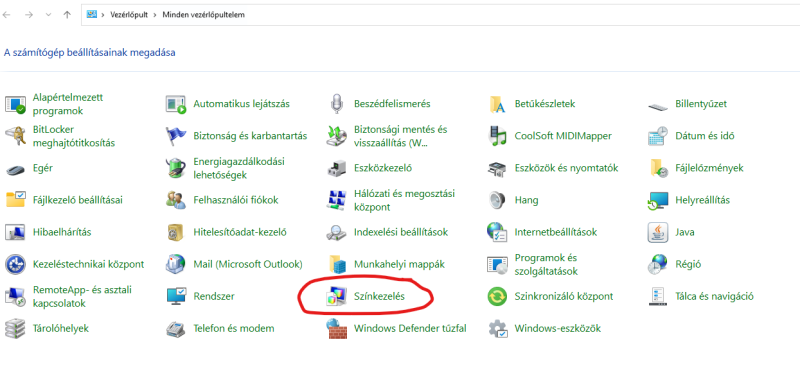This screenshot has width=800, height=385.
Task: Open the Eszközkezelő link text
Action: click(x=383, y=168)
